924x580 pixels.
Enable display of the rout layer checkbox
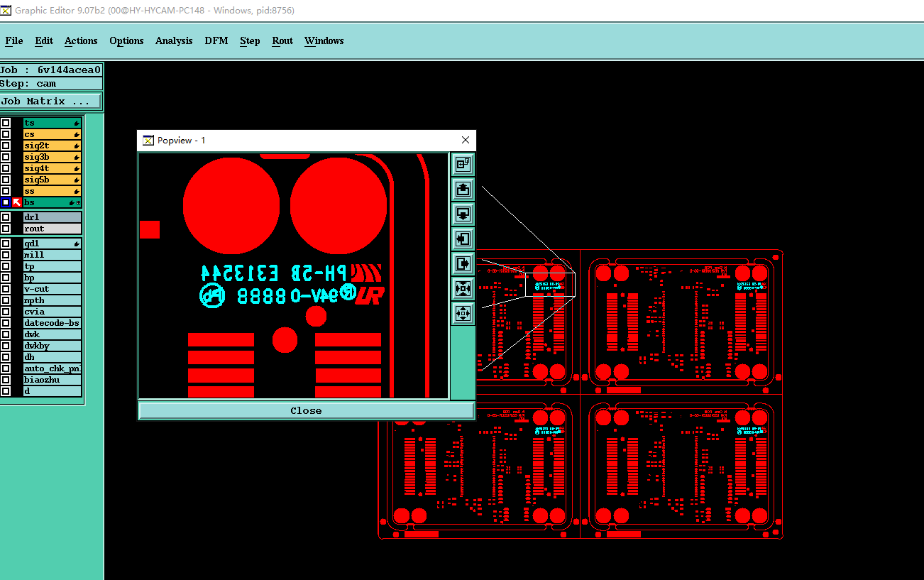click(6, 229)
